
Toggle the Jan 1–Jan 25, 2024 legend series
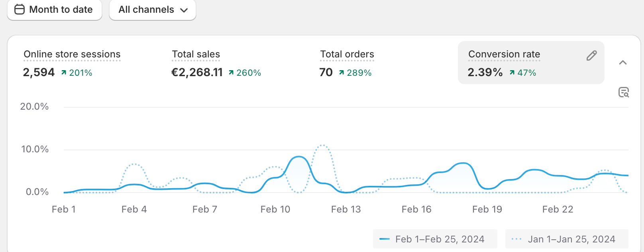567,239
